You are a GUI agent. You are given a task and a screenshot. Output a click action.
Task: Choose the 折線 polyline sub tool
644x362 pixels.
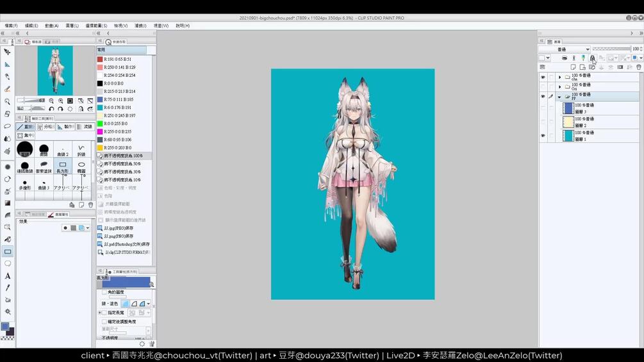81,149
